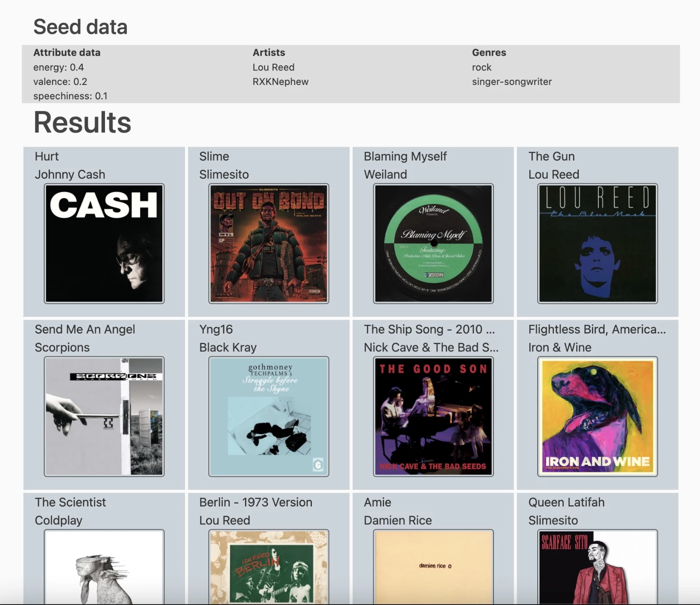The height and width of the screenshot is (605, 700).
Task: Open Iron and Wine album artwork
Action: coord(597,416)
